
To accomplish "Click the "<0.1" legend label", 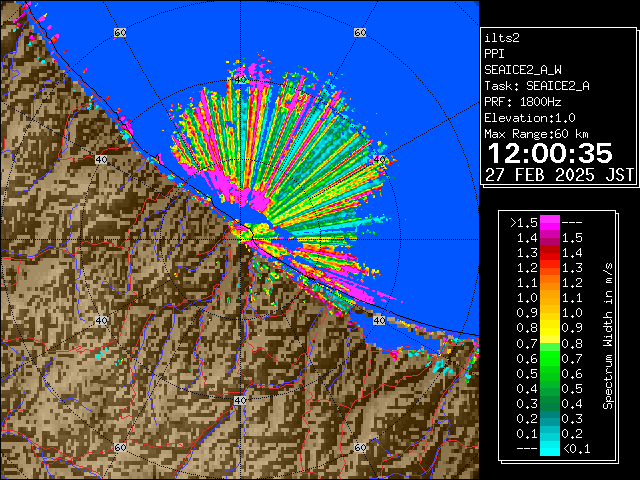I will point(577,449).
